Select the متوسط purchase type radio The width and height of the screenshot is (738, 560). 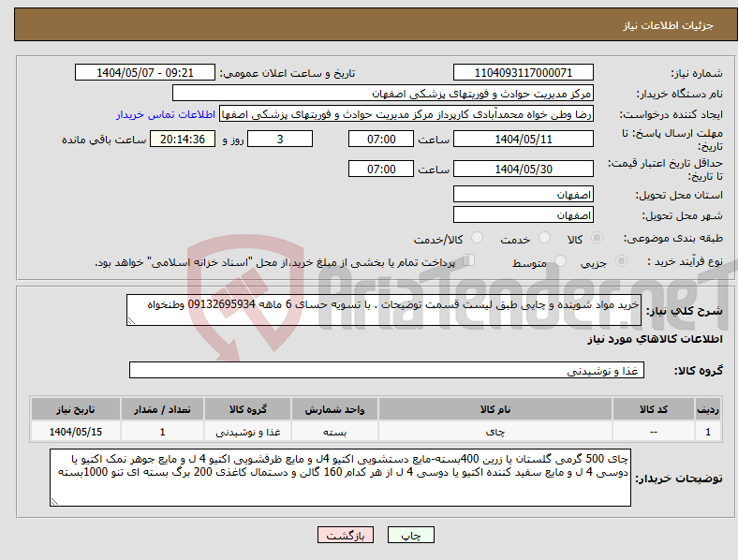[560, 261]
